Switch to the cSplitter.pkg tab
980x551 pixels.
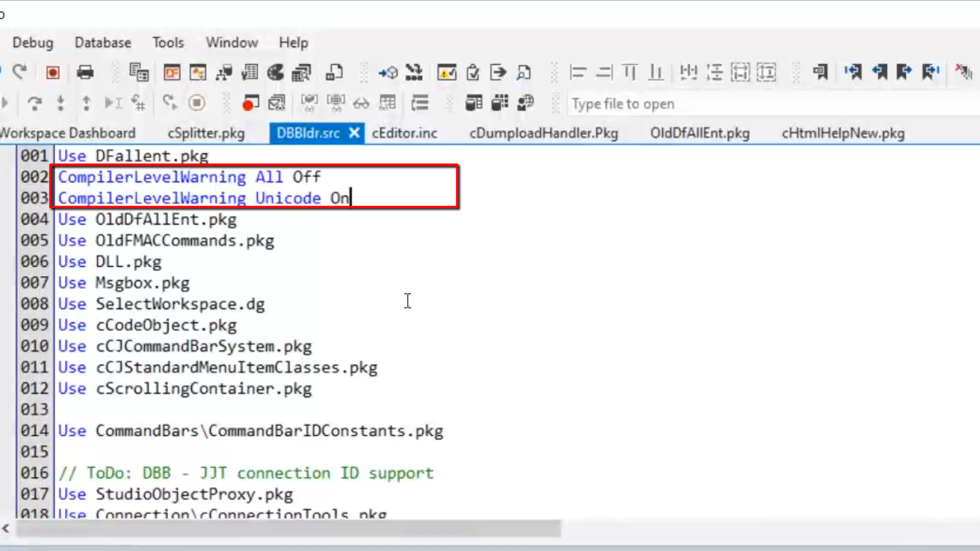[x=206, y=133]
